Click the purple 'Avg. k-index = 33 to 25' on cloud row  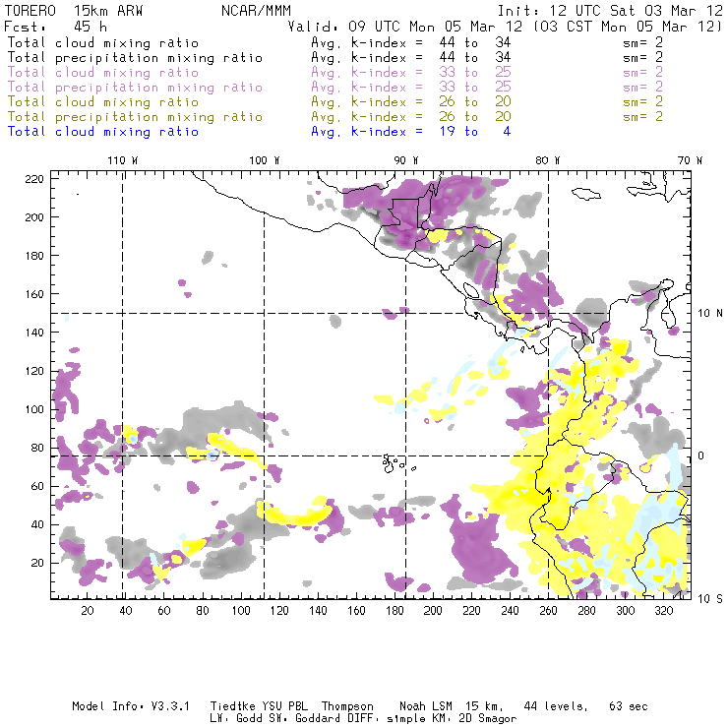click(411, 73)
